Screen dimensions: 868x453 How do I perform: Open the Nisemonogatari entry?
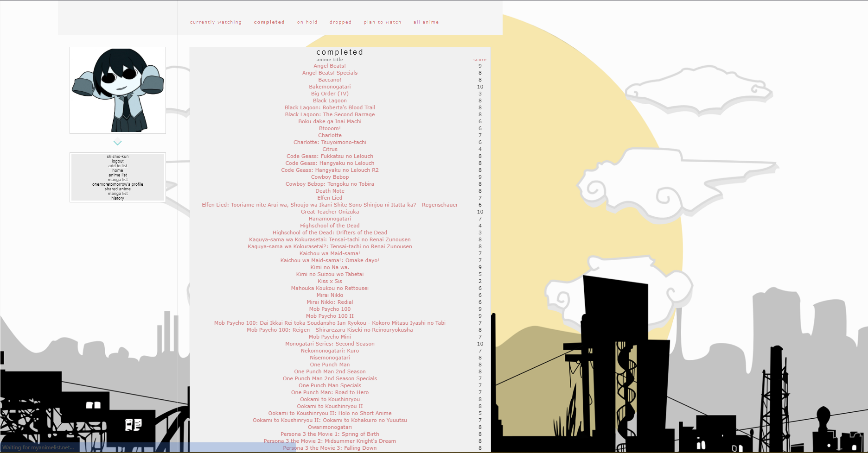(330, 358)
